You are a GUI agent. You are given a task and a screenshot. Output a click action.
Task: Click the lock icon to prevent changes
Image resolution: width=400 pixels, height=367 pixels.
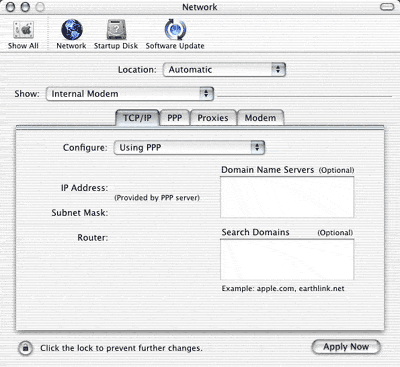coord(25,348)
